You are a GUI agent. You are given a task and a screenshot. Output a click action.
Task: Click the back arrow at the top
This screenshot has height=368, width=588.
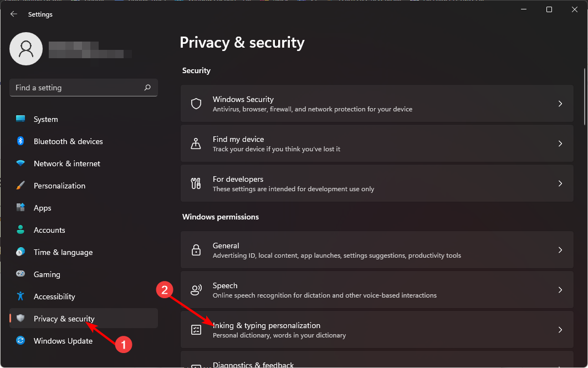pos(13,14)
